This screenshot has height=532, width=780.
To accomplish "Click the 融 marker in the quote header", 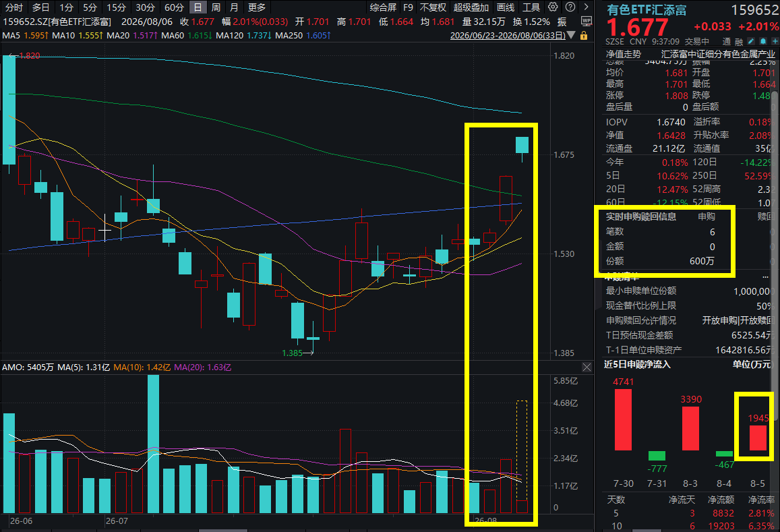I will [739, 42].
